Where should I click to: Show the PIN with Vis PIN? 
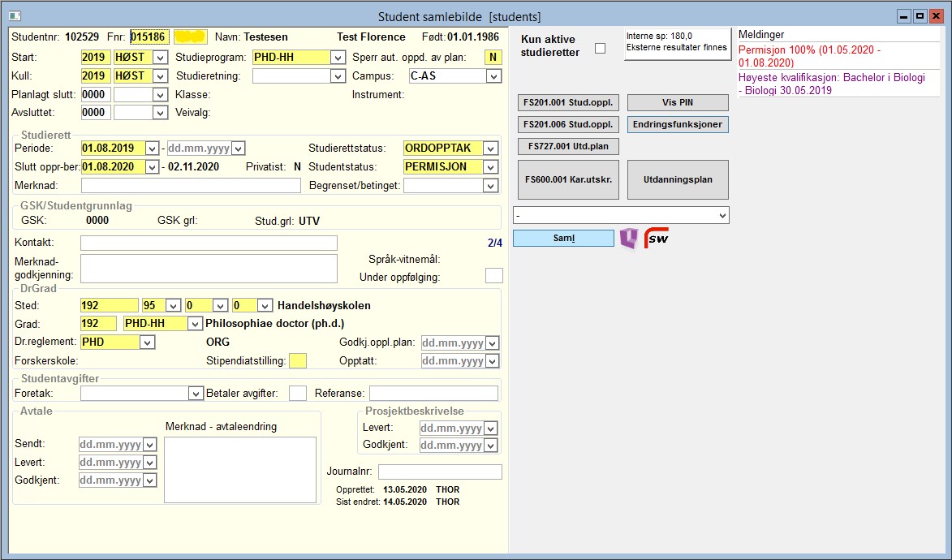678,102
